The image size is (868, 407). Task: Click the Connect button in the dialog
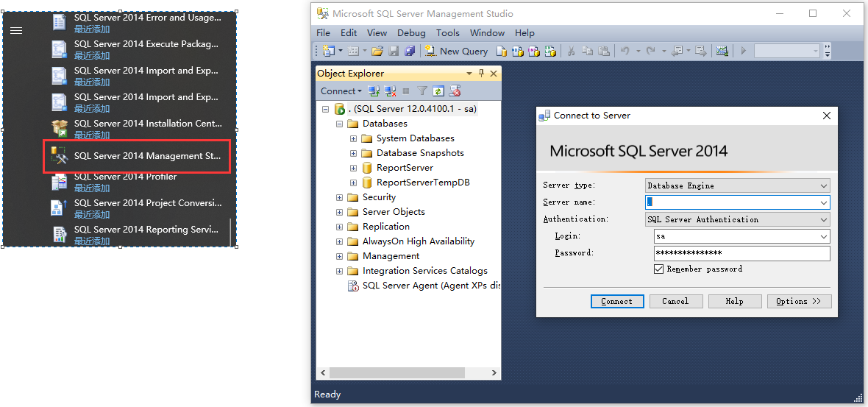click(616, 301)
